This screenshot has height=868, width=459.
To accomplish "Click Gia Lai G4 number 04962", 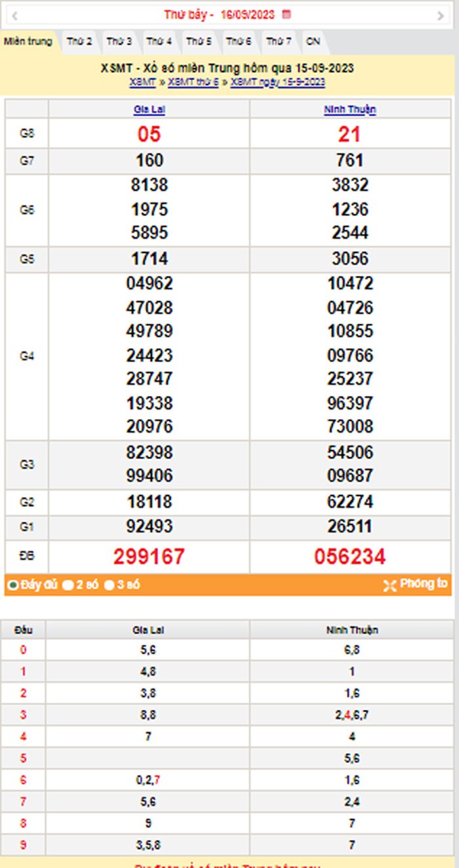I will click(x=150, y=284).
